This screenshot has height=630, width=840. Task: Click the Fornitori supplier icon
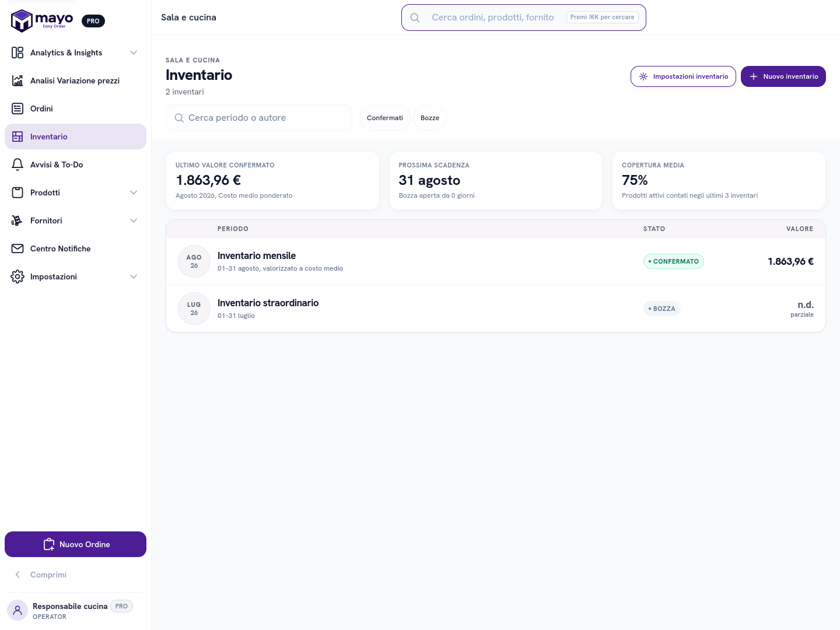(17, 220)
